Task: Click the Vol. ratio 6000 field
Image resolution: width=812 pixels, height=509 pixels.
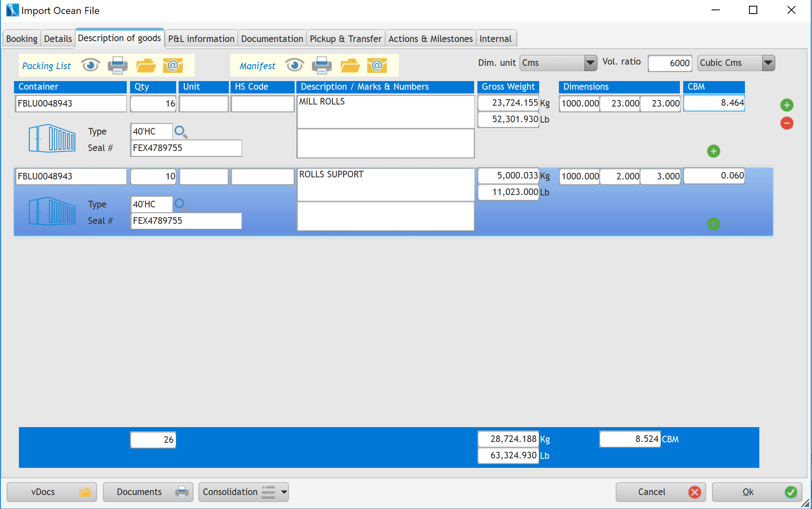Action: [x=670, y=63]
